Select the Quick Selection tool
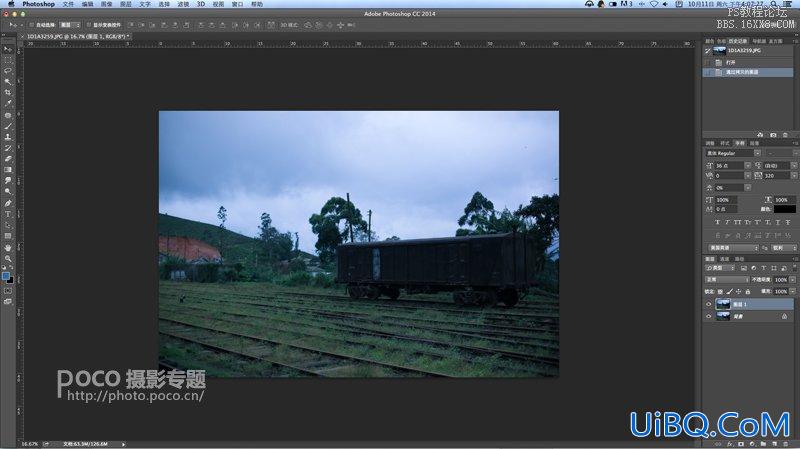This screenshot has height=449, width=800. pyautogui.click(x=8, y=82)
